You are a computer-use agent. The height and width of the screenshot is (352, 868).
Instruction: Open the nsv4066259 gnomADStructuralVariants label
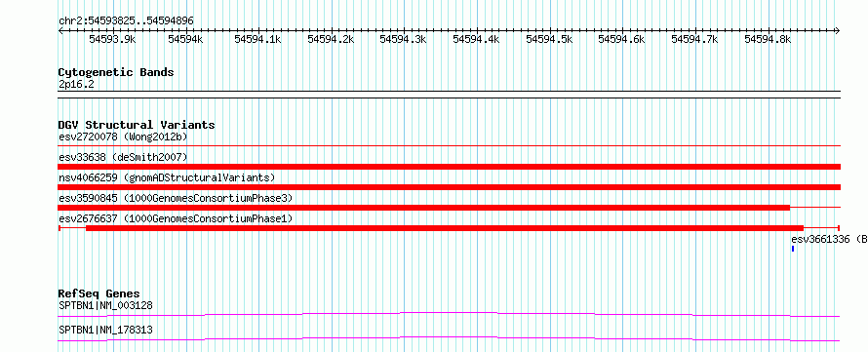pos(166,177)
